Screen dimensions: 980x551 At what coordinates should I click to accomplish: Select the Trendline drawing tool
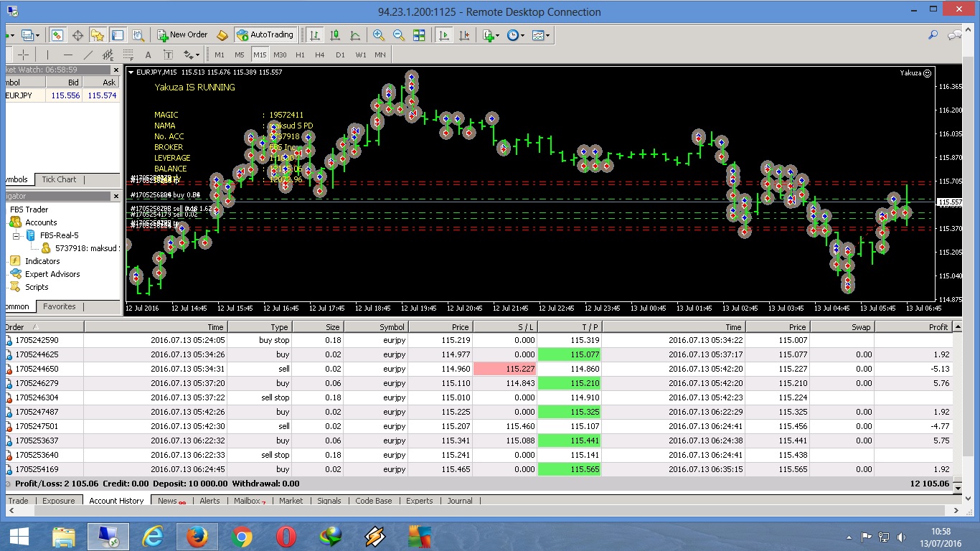tap(88, 55)
